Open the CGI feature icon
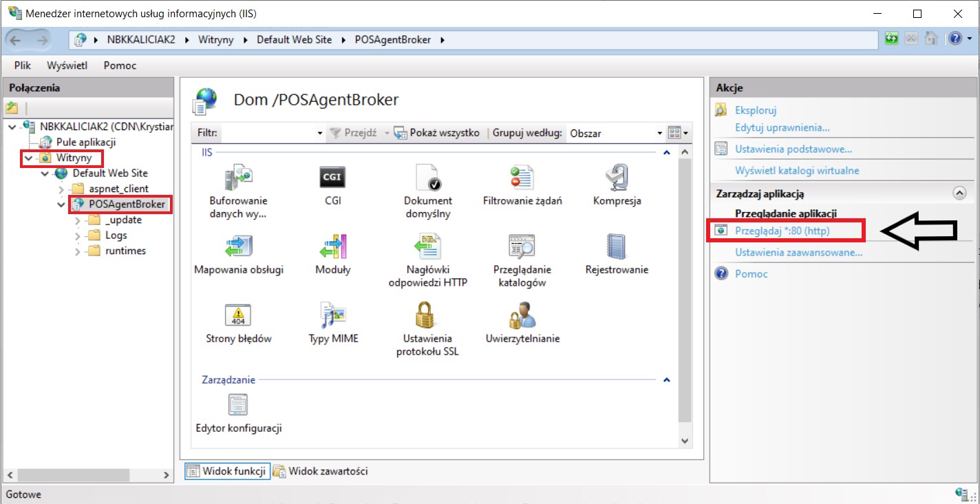Screen dimensions: 980x504 coord(333,178)
